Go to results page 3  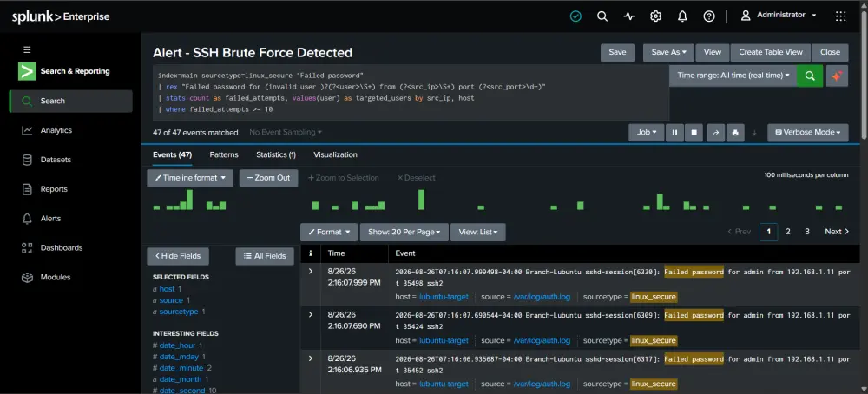(x=807, y=232)
